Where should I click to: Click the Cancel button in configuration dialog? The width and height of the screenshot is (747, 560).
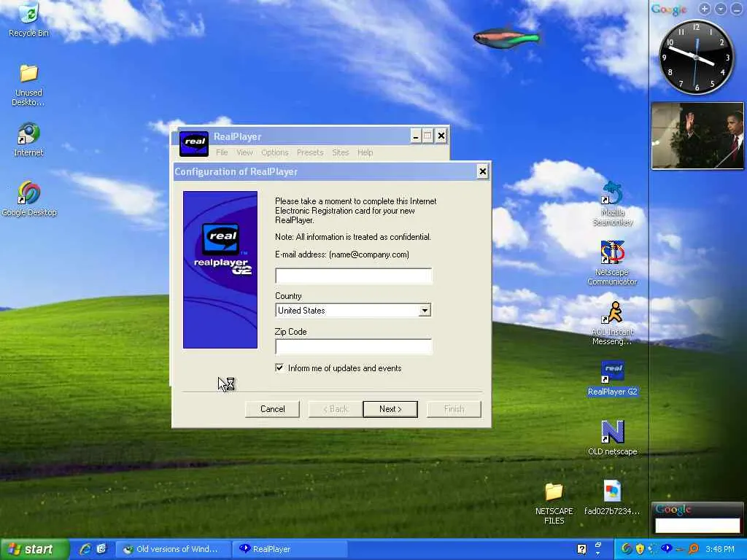pos(273,409)
